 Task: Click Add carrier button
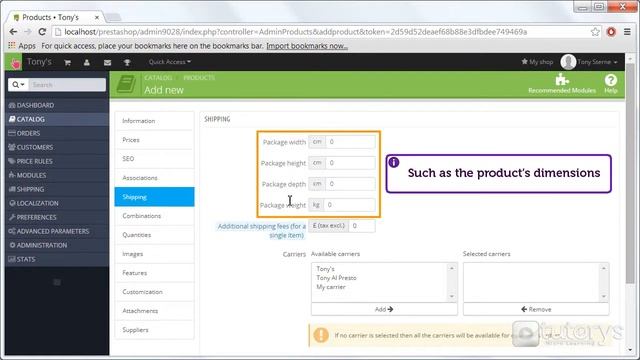(x=384, y=309)
